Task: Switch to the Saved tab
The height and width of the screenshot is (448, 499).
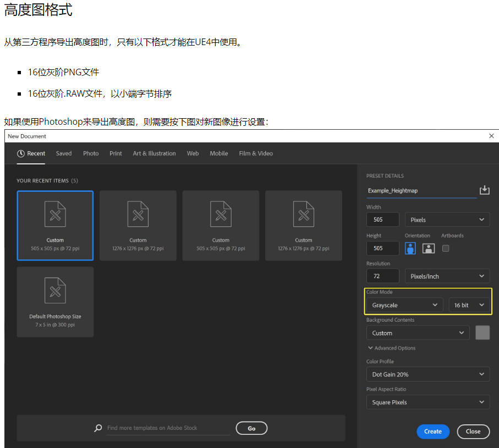Action: 64,153
